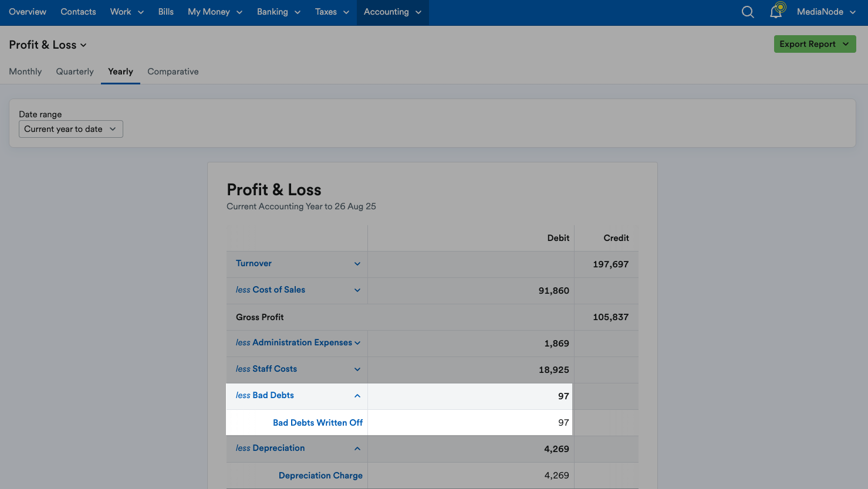The width and height of the screenshot is (868, 489).
Task: Click the Administration Expenses value 1,869
Action: [557, 344]
